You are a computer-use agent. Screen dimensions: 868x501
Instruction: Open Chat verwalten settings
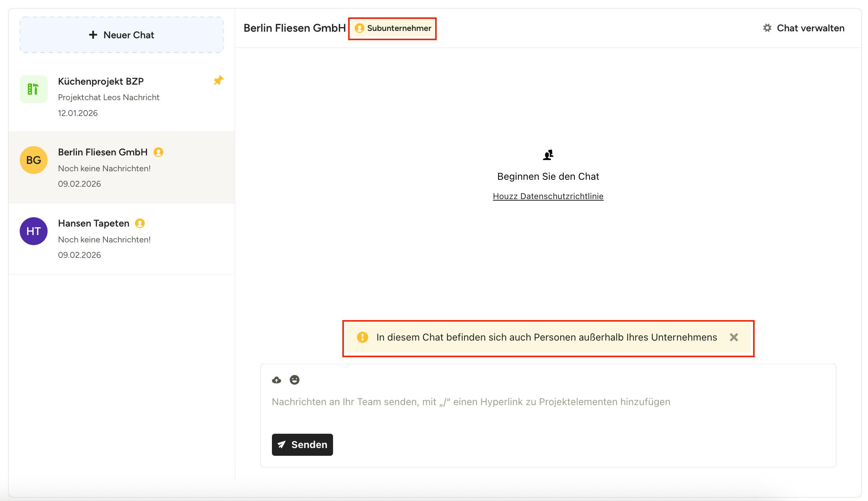click(803, 28)
